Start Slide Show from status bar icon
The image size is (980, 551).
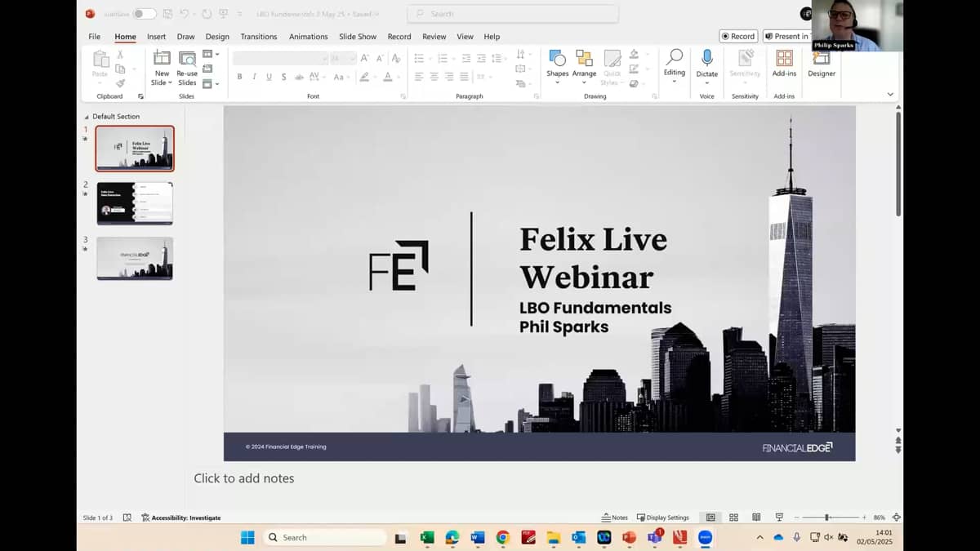pyautogui.click(x=779, y=518)
